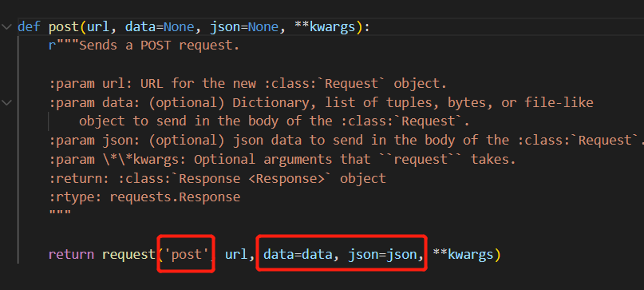The height and width of the screenshot is (290, 644).
Task: Click the ':param \*\*kwargs:' docstring line
Action: [x=282, y=159]
